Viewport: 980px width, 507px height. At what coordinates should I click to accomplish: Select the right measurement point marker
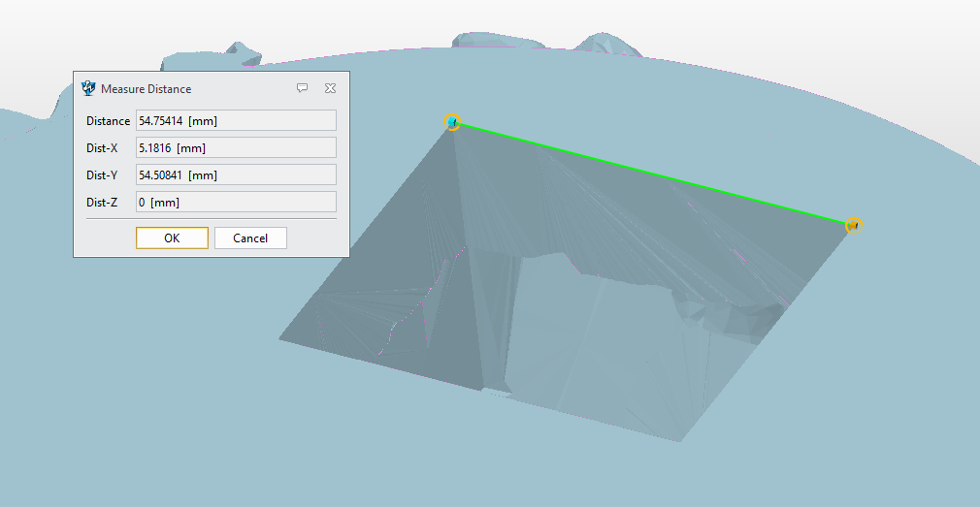854,225
